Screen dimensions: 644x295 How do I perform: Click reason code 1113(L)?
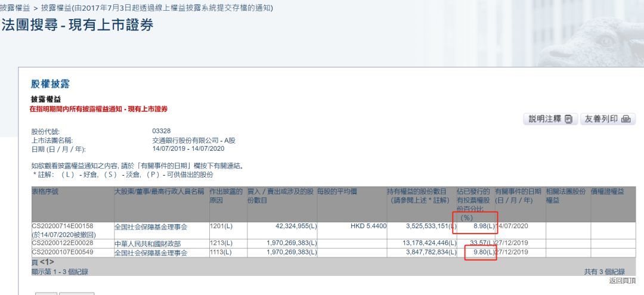point(221,252)
